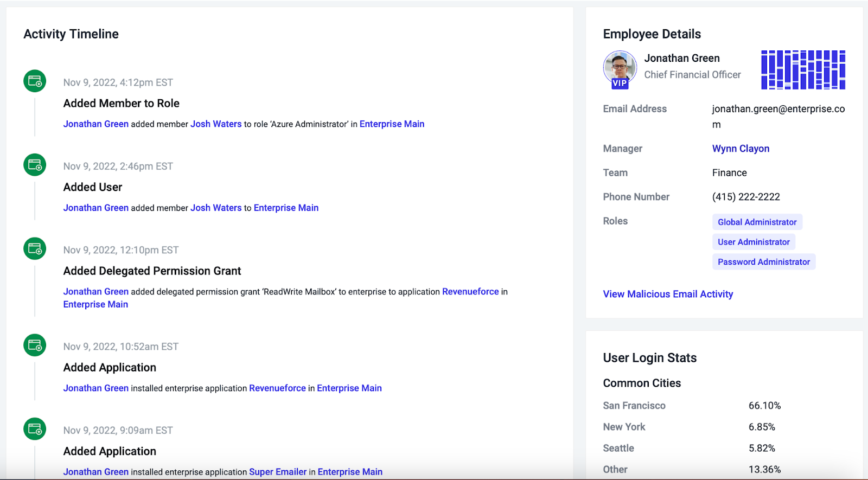Click the Added User event icon

pyautogui.click(x=35, y=165)
